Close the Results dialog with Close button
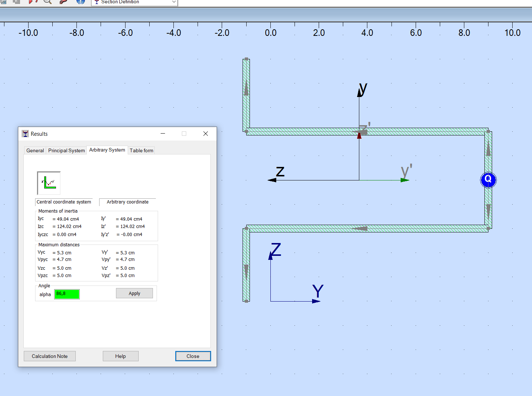The height and width of the screenshot is (396, 532). click(193, 356)
